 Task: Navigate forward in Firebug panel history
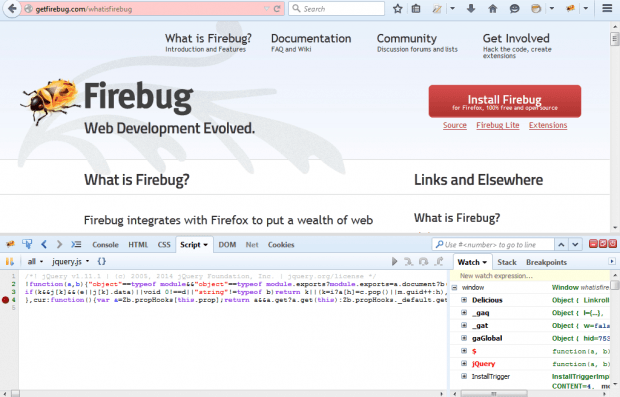coord(59,244)
